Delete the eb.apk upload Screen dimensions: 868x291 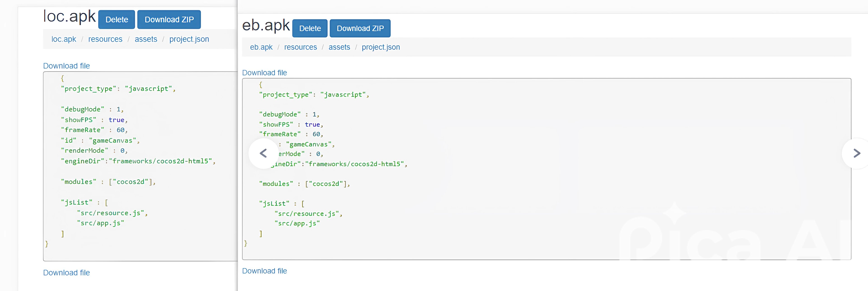point(310,28)
